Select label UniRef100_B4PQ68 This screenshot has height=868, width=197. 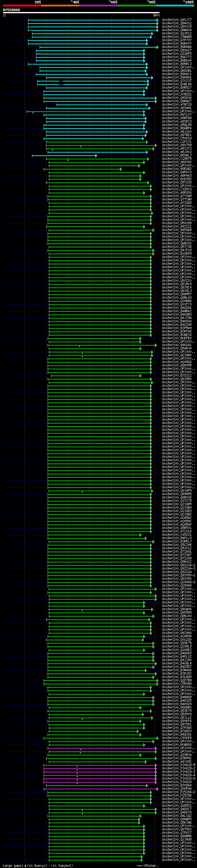point(177,230)
